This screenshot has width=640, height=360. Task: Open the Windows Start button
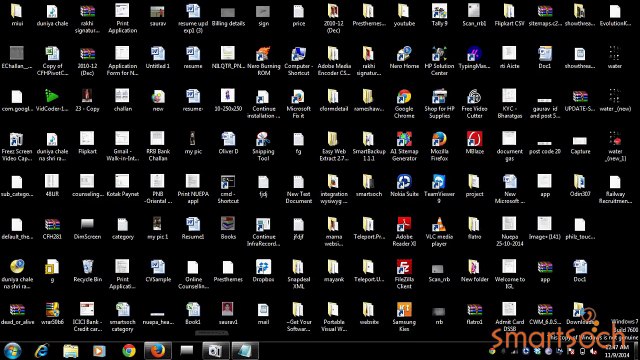tap(12, 351)
